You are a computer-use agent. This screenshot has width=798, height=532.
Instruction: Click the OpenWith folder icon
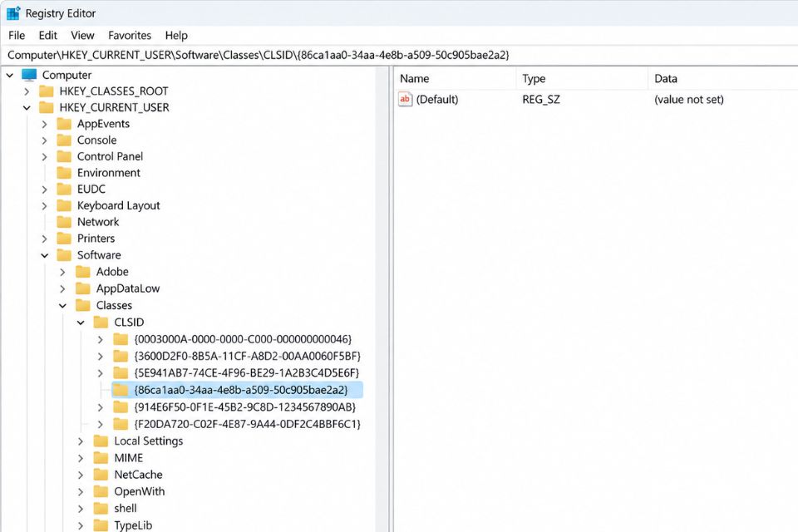(101, 491)
